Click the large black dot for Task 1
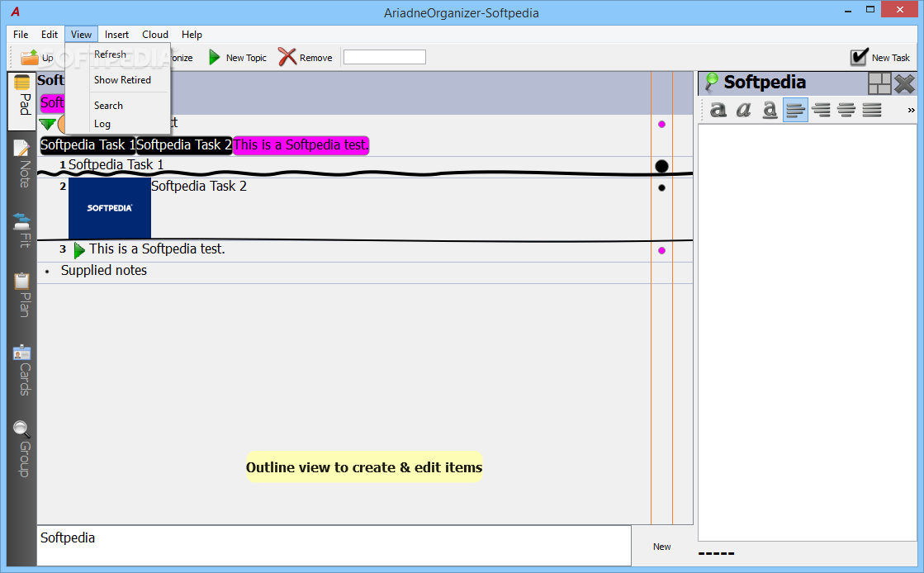Image resolution: width=924 pixels, height=573 pixels. tap(661, 166)
